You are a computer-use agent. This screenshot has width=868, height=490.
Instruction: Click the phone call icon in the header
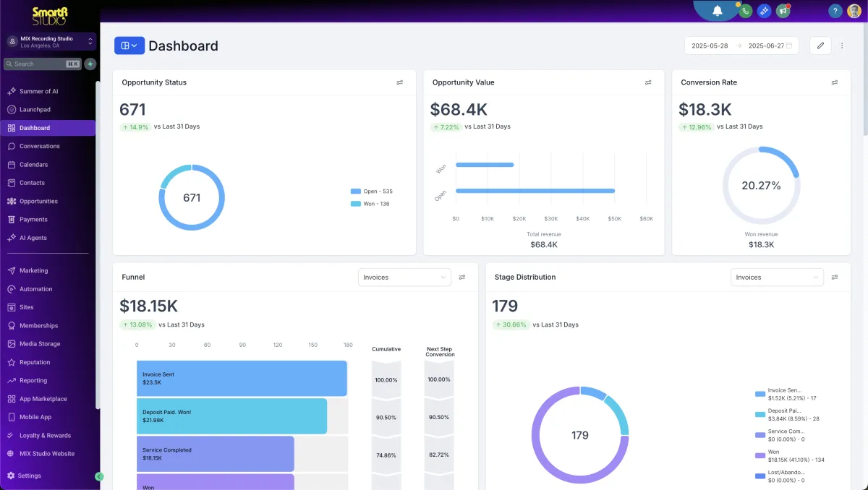(x=745, y=11)
